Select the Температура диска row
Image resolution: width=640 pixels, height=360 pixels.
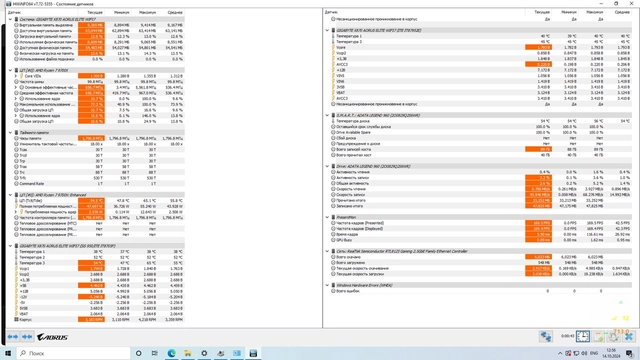point(481,121)
